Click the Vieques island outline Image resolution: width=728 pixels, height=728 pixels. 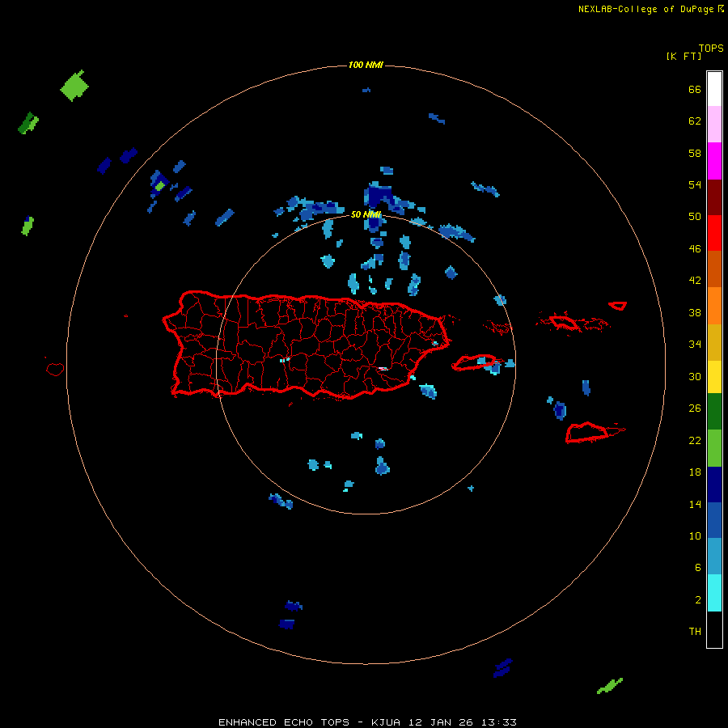click(475, 362)
